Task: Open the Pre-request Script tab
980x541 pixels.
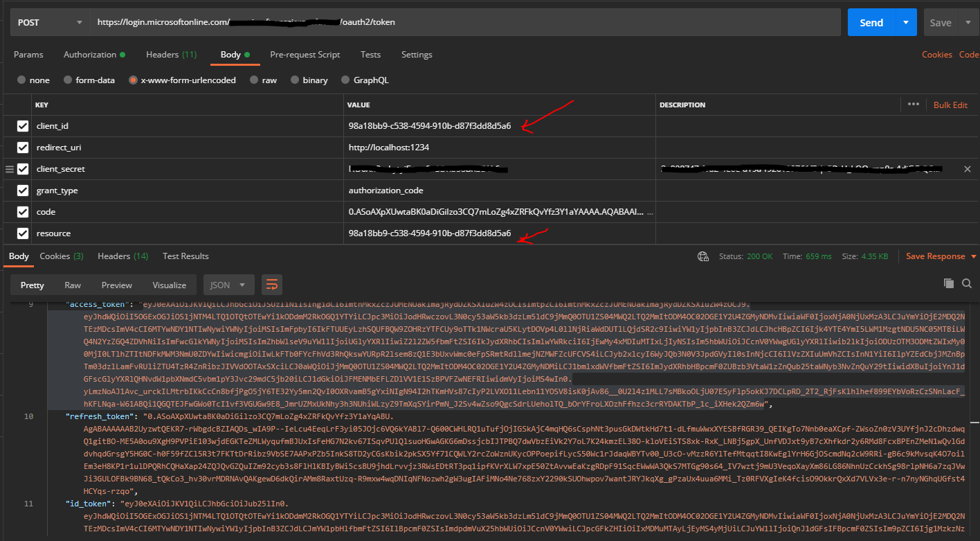Action: click(305, 55)
